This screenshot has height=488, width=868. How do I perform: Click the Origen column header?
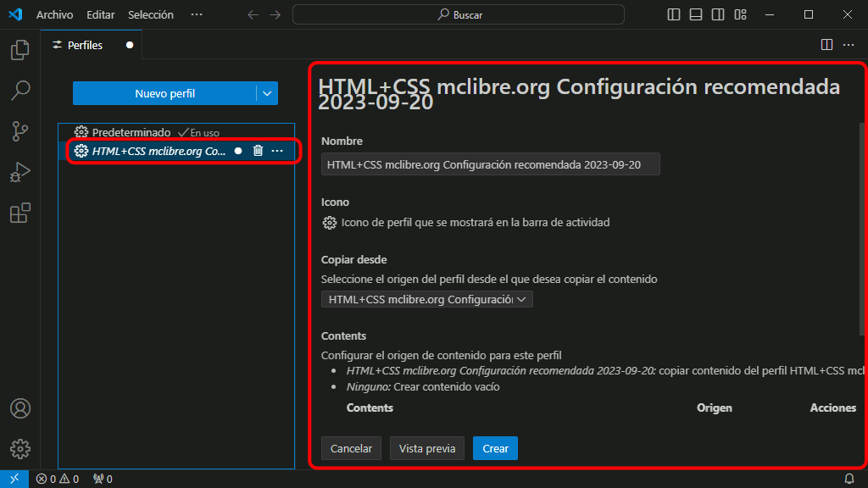tap(714, 408)
